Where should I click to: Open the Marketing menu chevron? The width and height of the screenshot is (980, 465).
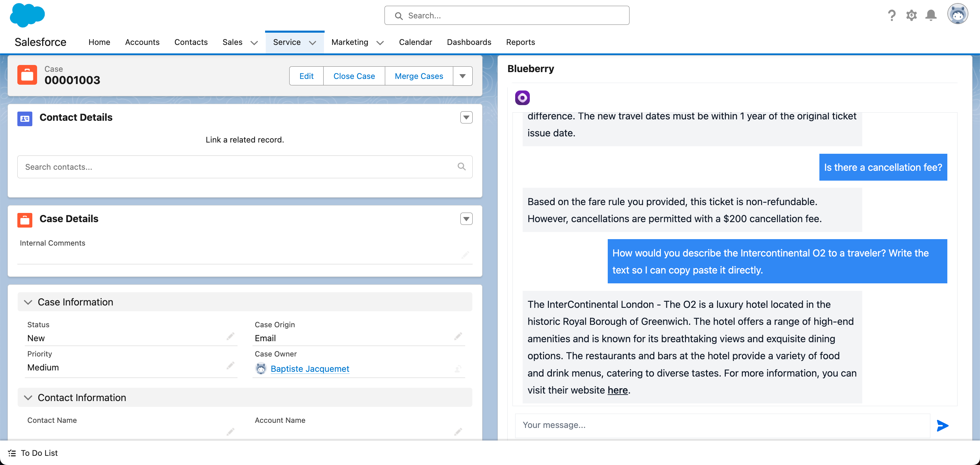pos(380,43)
